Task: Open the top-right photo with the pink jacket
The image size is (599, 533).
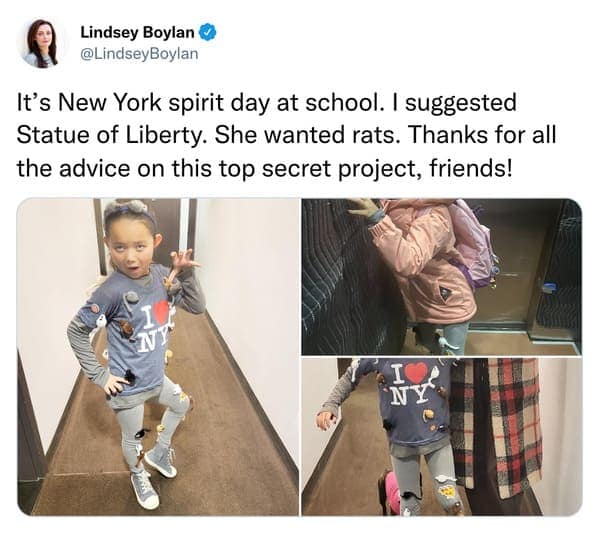Action: click(442, 277)
